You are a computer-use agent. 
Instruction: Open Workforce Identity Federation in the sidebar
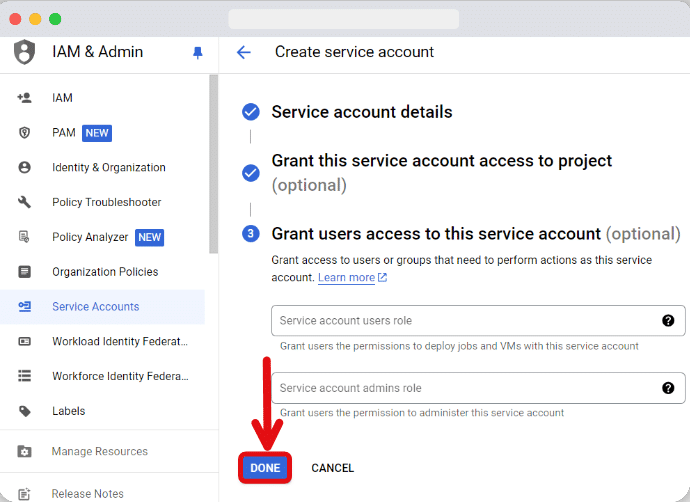(x=120, y=376)
